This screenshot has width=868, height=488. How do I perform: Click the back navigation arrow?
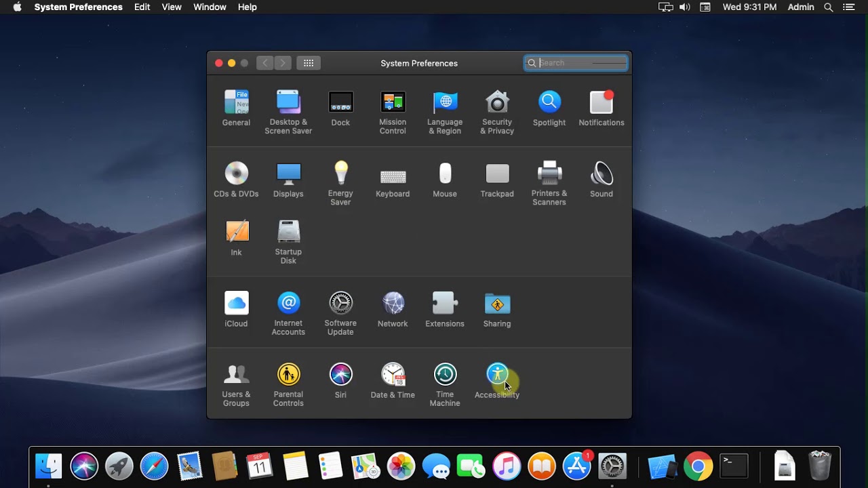click(x=265, y=63)
